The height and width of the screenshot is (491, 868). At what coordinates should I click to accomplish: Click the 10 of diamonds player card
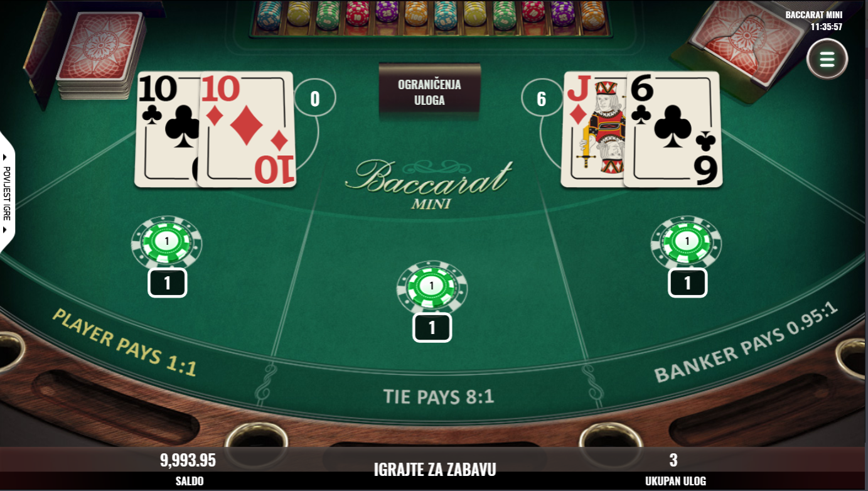[x=247, y=129]
